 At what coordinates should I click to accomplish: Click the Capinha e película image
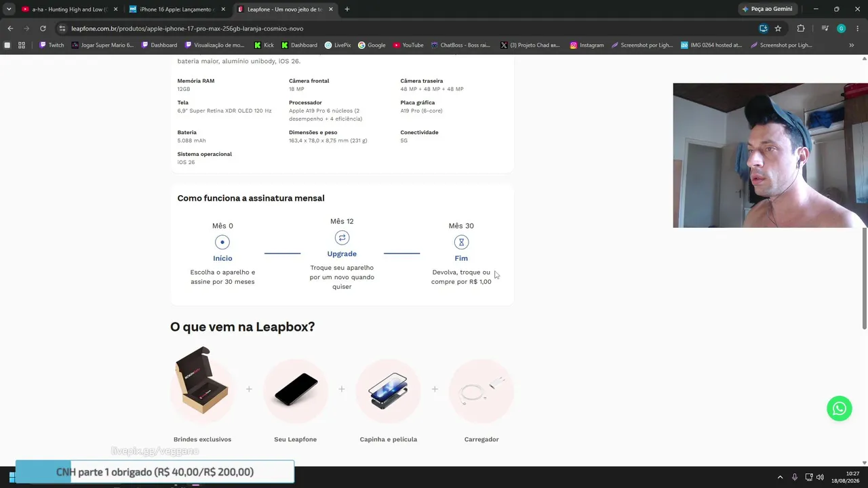pos(388,390)
